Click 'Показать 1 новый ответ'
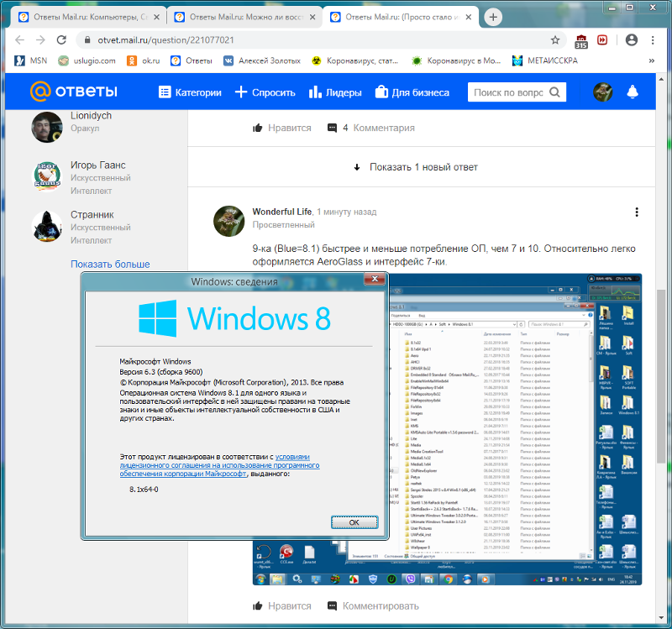Viewport: 672px width, 629px height. point(416,167)
